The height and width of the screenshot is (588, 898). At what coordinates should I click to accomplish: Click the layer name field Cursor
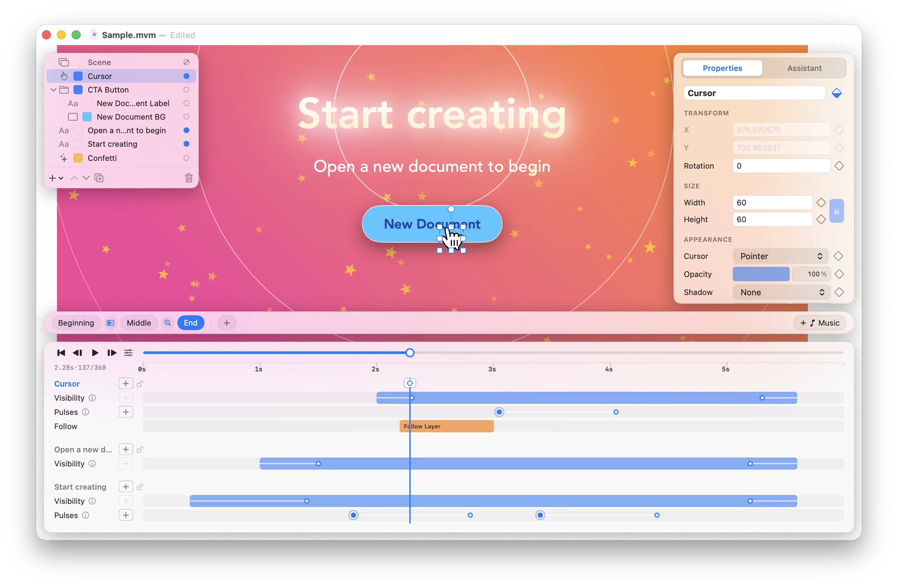(x=754, y=93)
